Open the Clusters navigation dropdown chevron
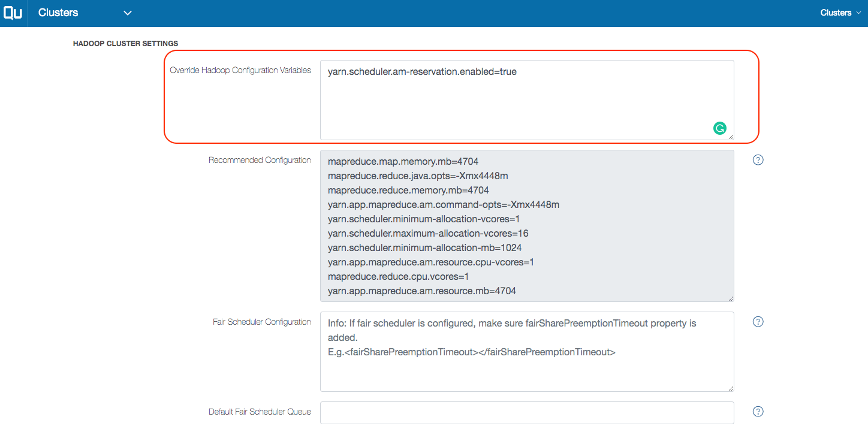 tap(127, 13)
